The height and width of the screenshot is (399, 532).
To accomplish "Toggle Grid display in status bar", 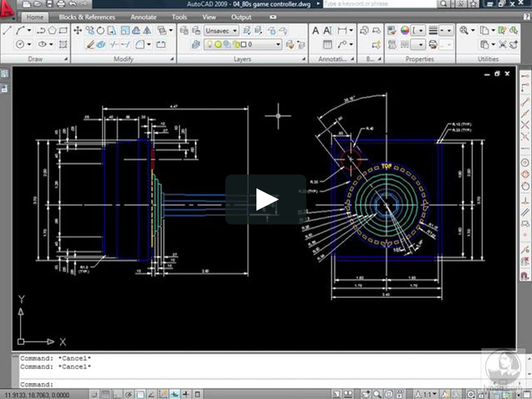I will pyautogui.click(x=106, y=394).
